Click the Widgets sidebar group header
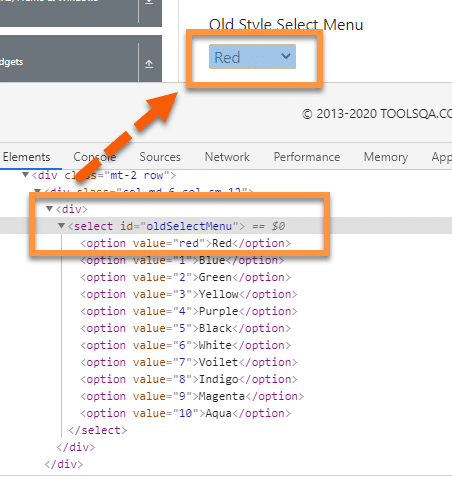The width and height of the screenshot is (452, 478). click(x=81, y=59)
